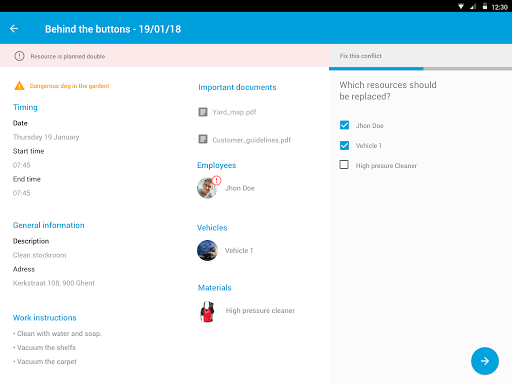Tap the Vacuum the shelfs instruction
This screenshot has width=512, height=384.
(44, 348)
